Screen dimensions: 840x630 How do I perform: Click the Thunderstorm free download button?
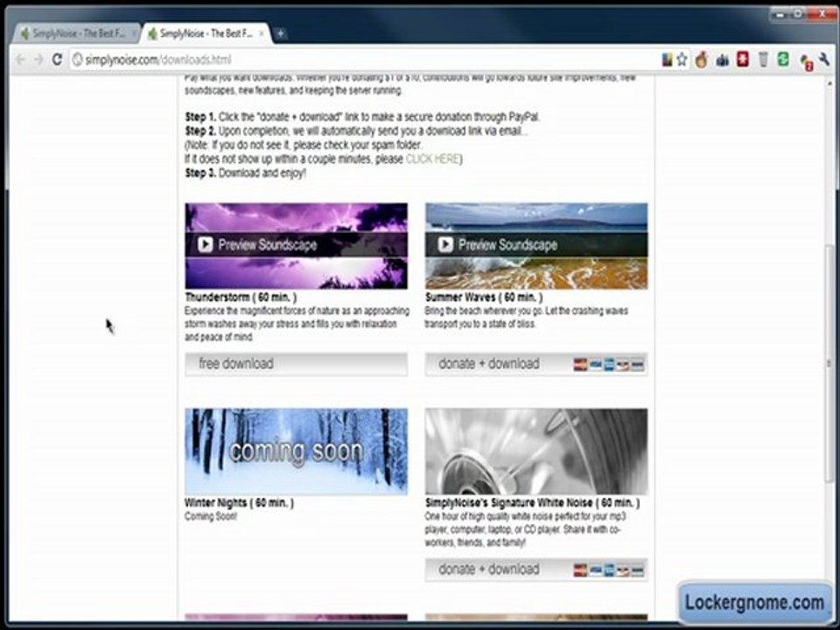tap(297, 364)
